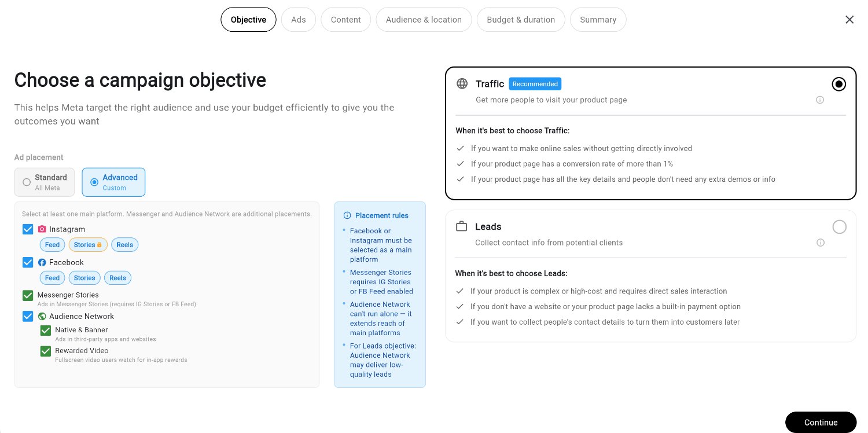
Task: Toggle the Facebook Stories placement chip
Action: point(84,278)
